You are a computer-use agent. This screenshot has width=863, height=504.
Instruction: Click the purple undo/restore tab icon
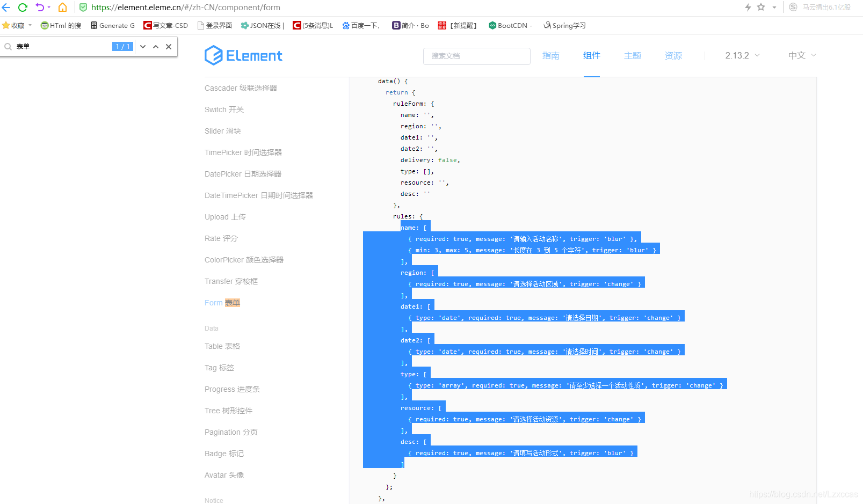(x=40, y=8)
